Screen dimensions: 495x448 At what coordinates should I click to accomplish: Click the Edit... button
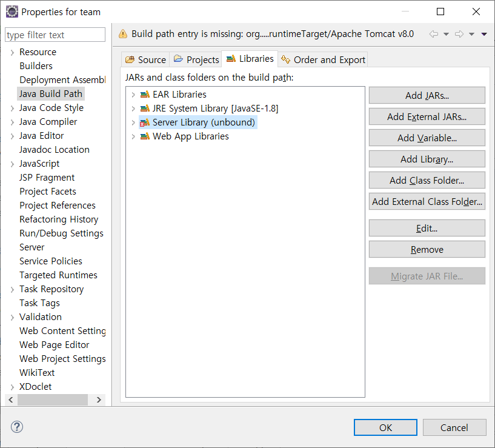[427, 228]
